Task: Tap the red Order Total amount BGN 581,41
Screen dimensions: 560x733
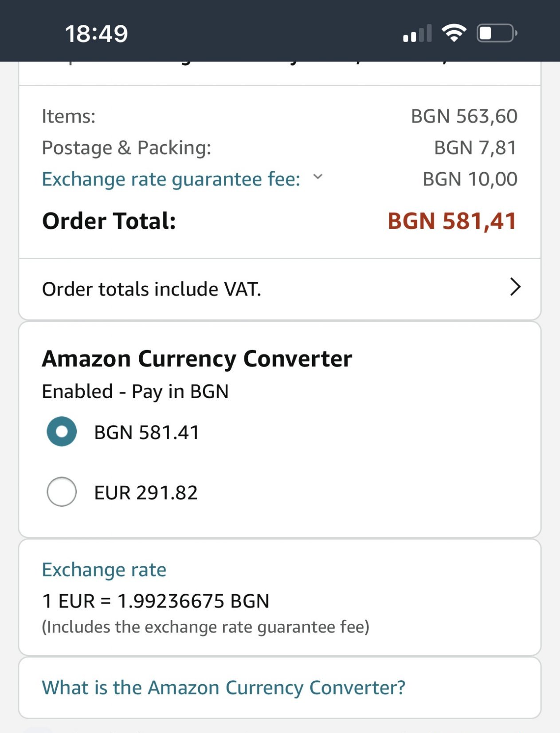Action: coord(452,221)
